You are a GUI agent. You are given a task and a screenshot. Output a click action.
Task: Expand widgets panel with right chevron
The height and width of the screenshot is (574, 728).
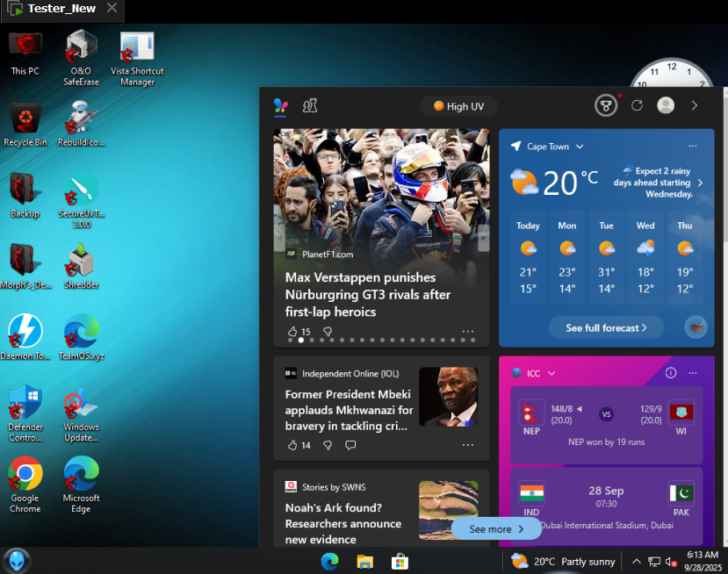[694, 105]
